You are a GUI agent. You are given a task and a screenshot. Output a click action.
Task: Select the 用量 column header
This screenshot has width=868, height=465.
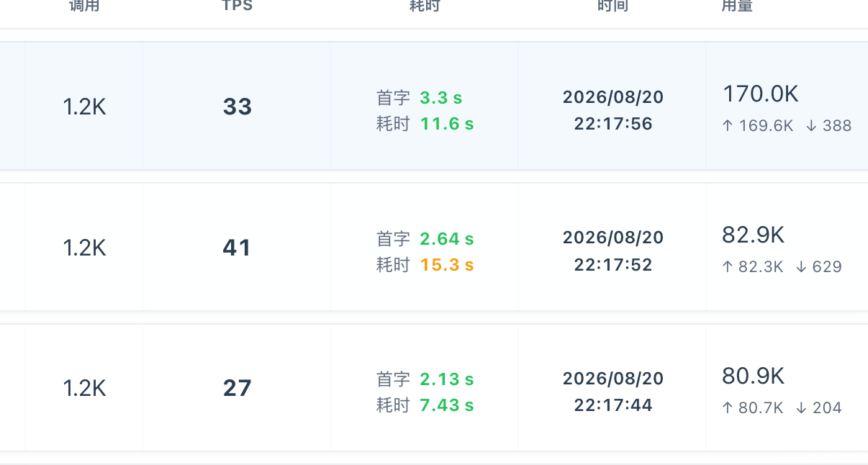point(737,6)
